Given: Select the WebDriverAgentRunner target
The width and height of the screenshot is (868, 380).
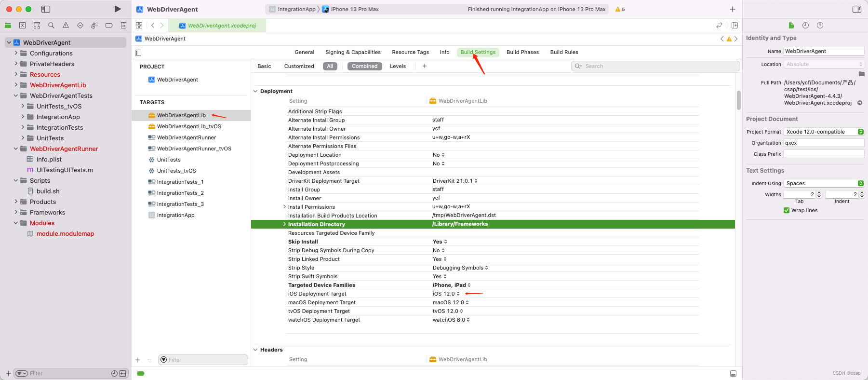Looking at the screenshot, I should tap(187, 137).
